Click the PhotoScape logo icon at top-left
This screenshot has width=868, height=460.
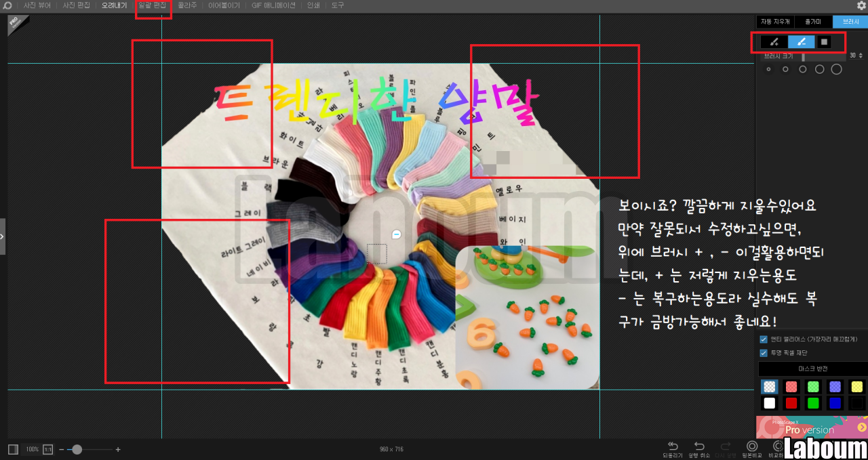pos(7,5)
